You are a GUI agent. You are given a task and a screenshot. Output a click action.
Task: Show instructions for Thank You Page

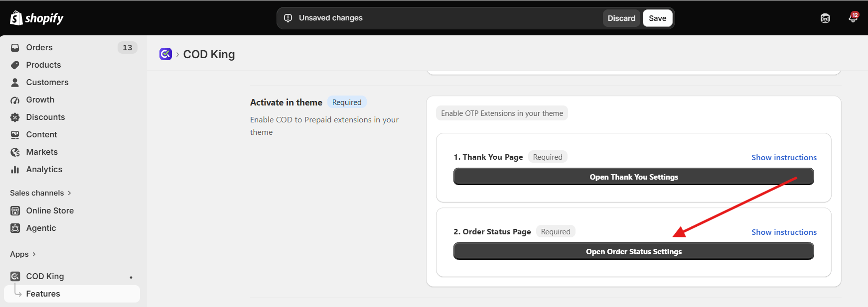[784, 158]
